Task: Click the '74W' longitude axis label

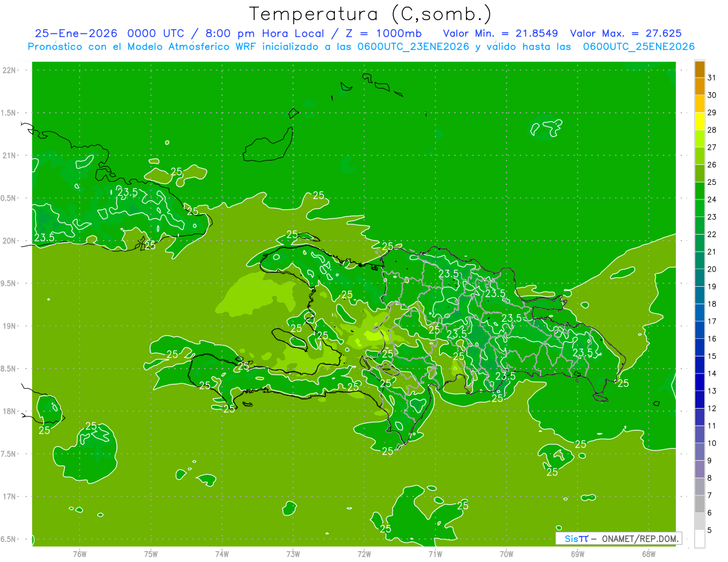Action: [x=222, y=554]
